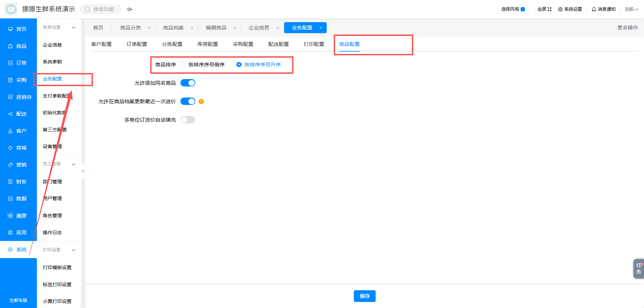
Task: Switch to 库房配置 tab
Action: click(208, 44)
